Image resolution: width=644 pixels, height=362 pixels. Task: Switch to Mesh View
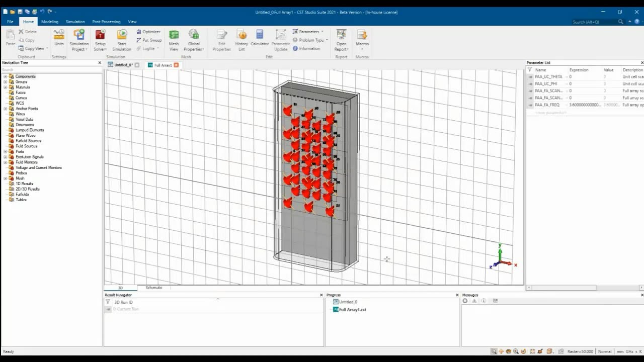(174, 40)
